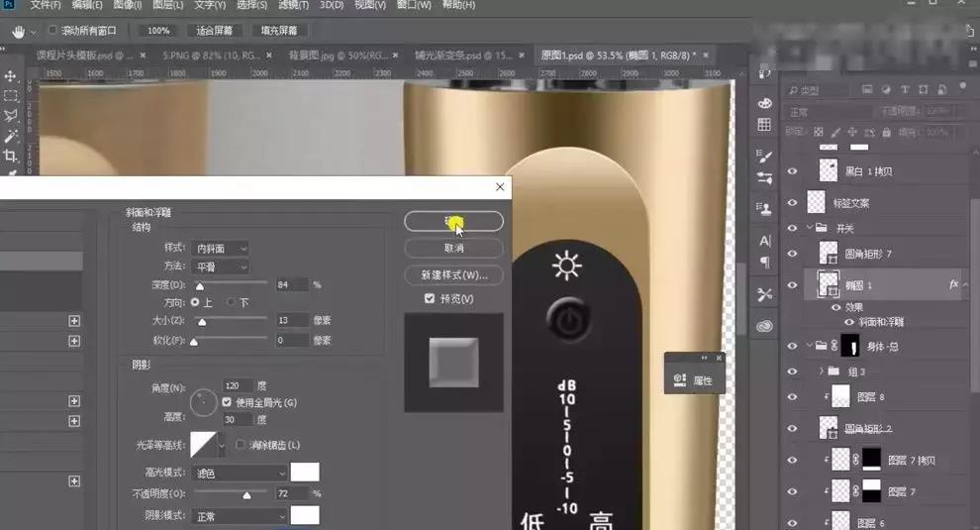980x530 pixels.
Task: Open the Swatches grid panel icon
Action: click(x=764, y=125)
